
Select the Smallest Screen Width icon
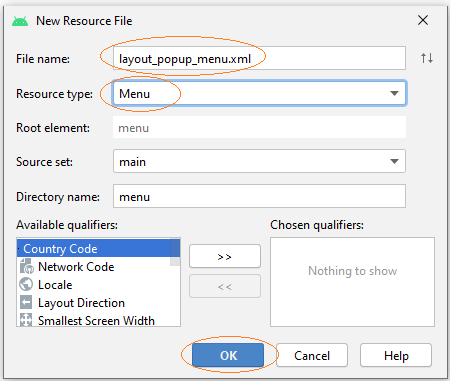[x=26, y=320]
